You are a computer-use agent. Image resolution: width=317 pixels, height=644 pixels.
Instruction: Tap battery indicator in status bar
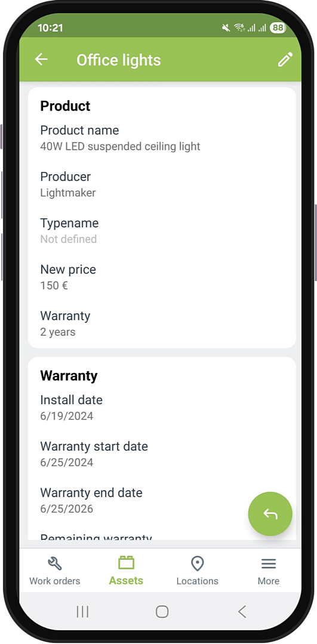[278, 28]
